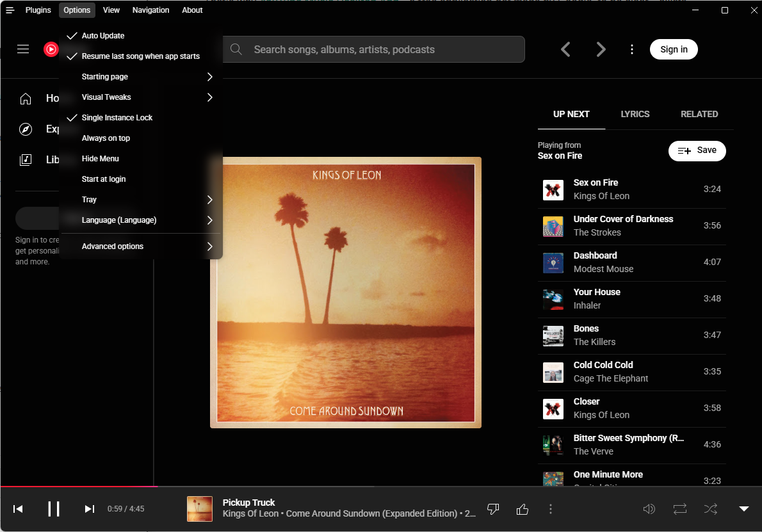This screenshot has height=532, width=762.
Task: Pause the current song playback
Action: coord(54,509)
